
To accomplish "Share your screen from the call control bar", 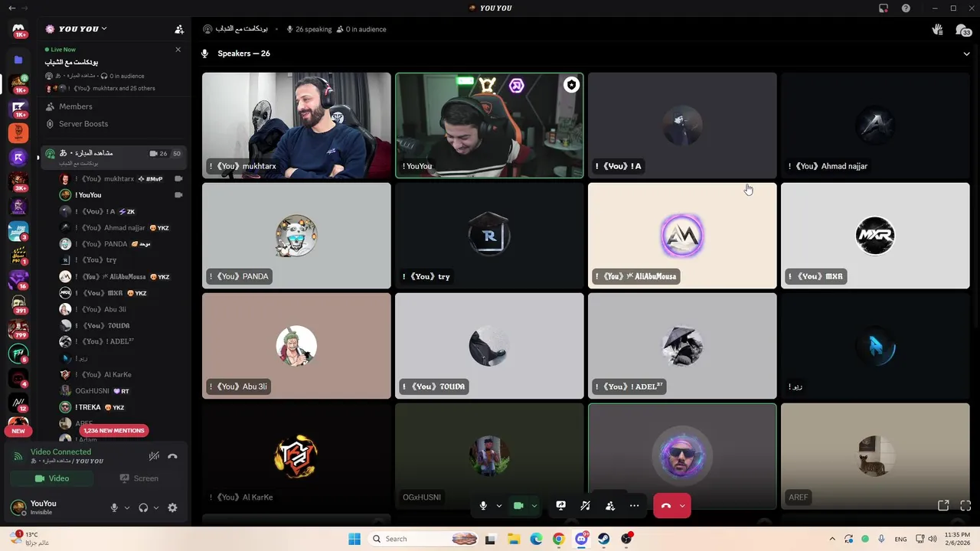I will pyautogui.click(x=560, y=506).
